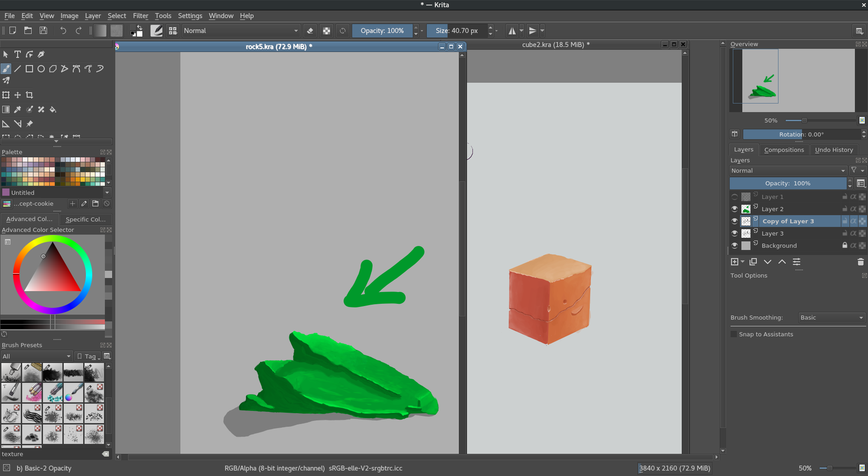
Task: Switch to Specific Color Selector tab
Action: point(85,219)
